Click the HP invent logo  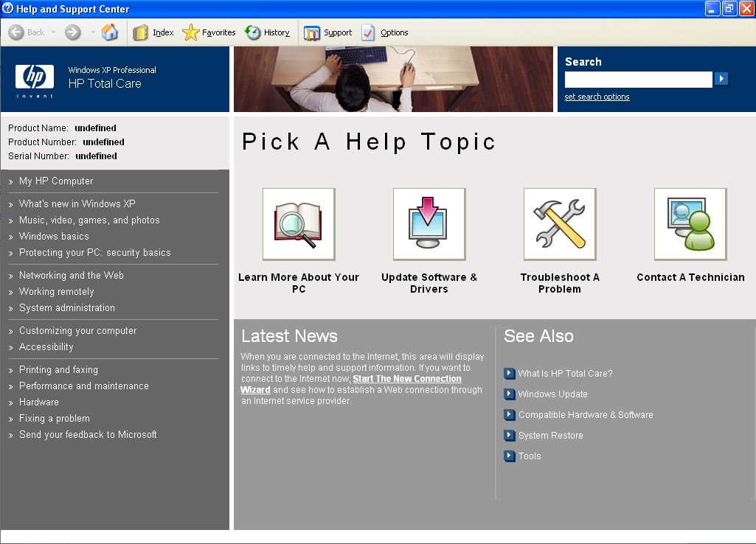point(32,80)
